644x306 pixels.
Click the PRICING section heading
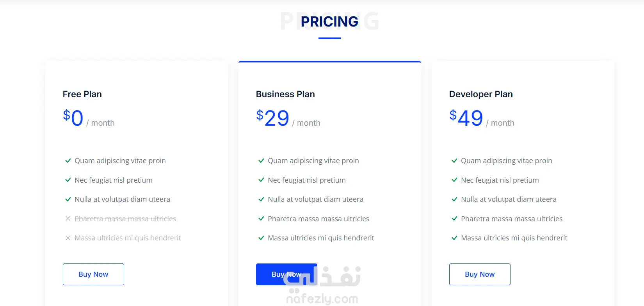pos(329,21)
